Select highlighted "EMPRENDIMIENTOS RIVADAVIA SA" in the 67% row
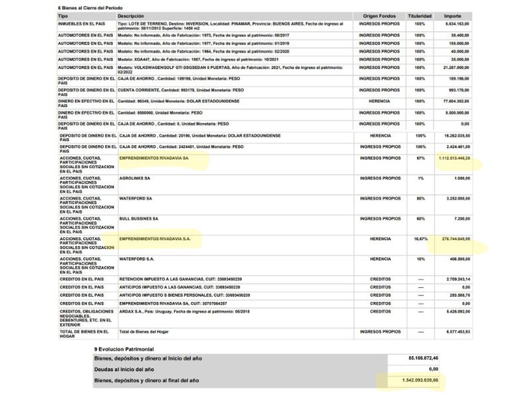The width and height of the screenshot is (532, 399). (x=154, y=158)
